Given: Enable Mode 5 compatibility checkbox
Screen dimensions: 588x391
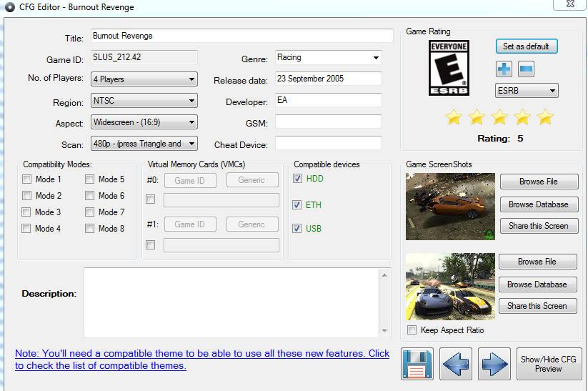Looking at the screenshot, I should pyautogui.click(x=89, y=179).
